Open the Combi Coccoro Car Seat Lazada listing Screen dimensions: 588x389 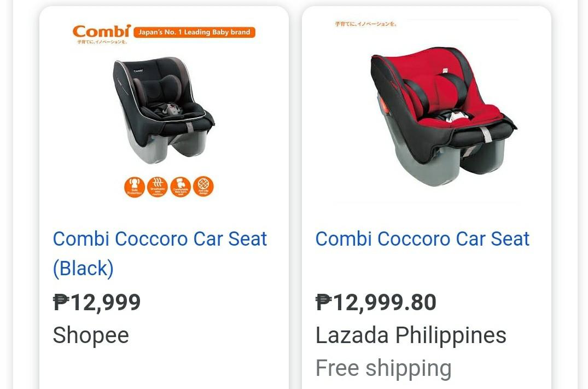point(422,239)
